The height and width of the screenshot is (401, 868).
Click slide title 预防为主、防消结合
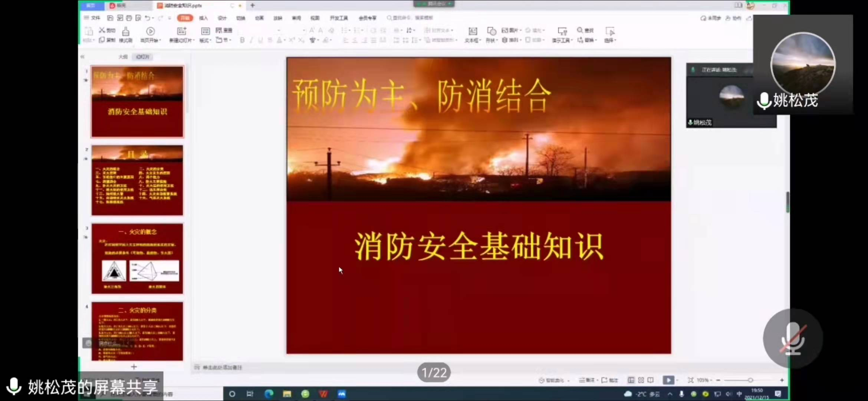[422, 96]
